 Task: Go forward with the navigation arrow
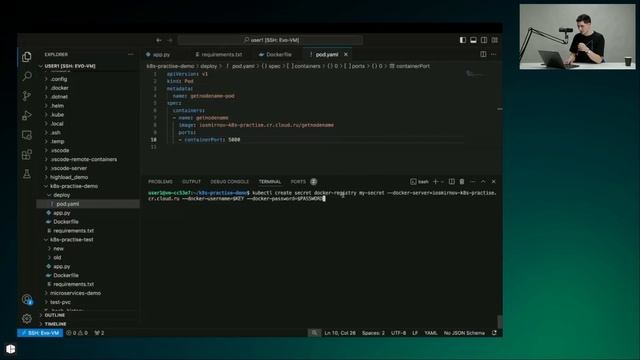point(170,40)
